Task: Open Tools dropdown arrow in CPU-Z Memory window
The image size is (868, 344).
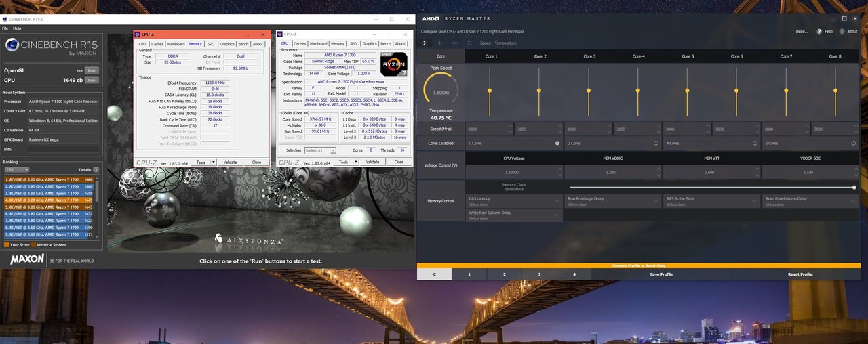Action: coord(214,162)
